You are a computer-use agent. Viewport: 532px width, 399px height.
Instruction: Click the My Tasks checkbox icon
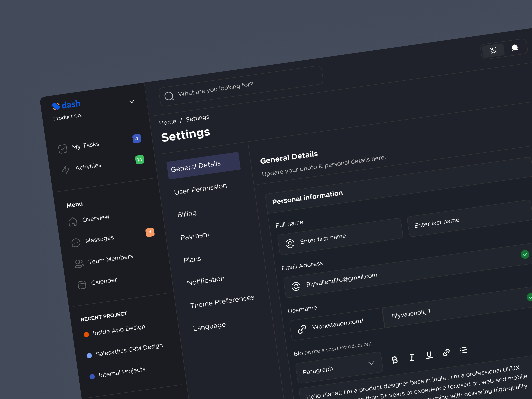pyautogui.click(x=63, y=149)
